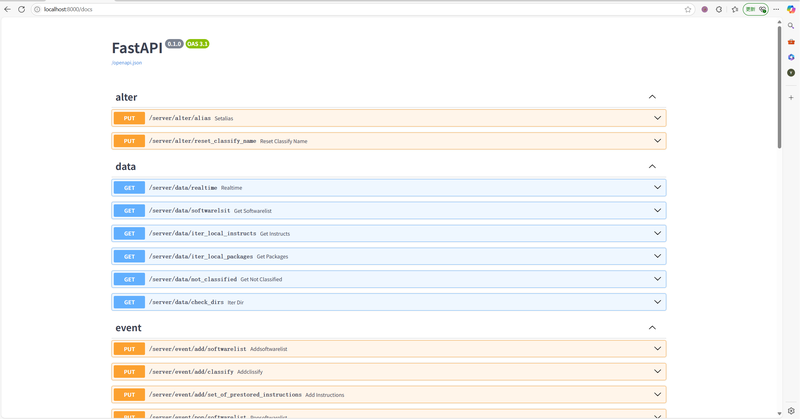The image size is (800, 419).
Task: Open the /openapi.json link
Action: [127, 62]
